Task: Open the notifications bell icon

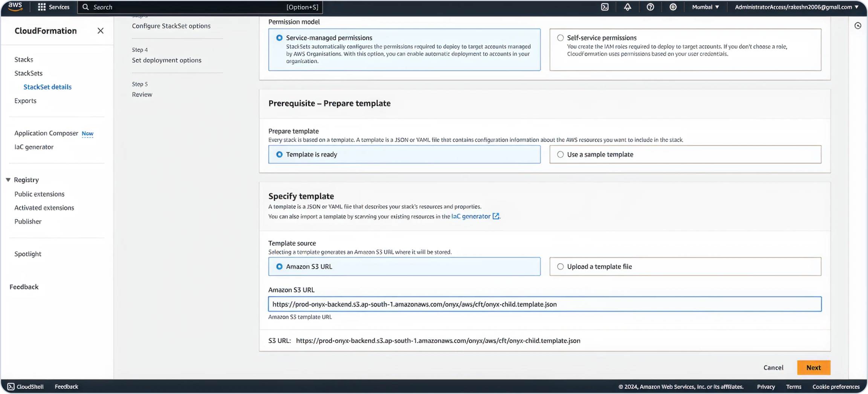Action: pyautogui.click(x=627, y=7)
